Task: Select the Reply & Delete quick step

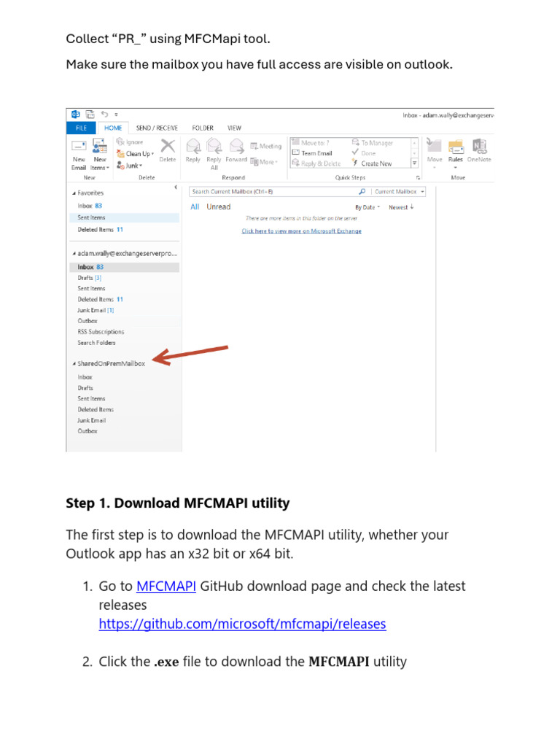Action: coord(316,163)
